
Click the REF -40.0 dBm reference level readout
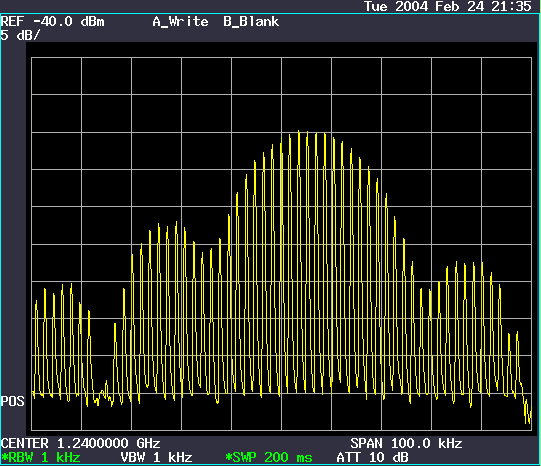[x=52, y=22]
